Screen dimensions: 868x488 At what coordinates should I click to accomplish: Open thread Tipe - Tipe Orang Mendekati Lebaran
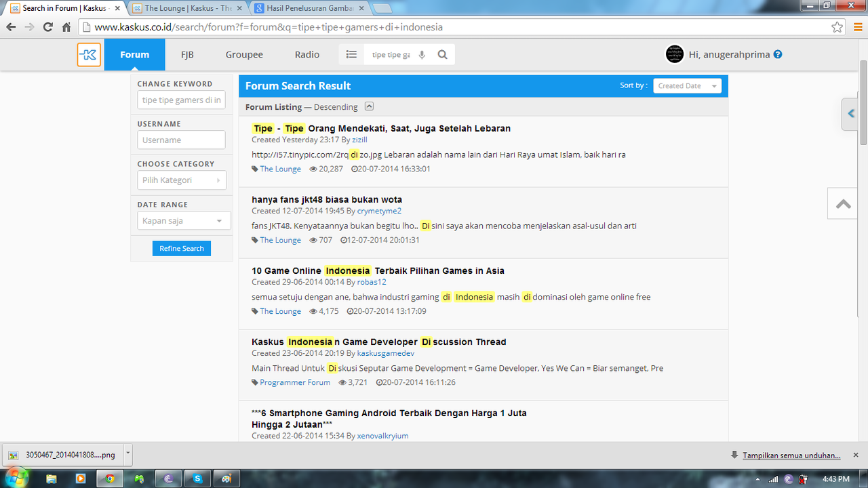381,129
